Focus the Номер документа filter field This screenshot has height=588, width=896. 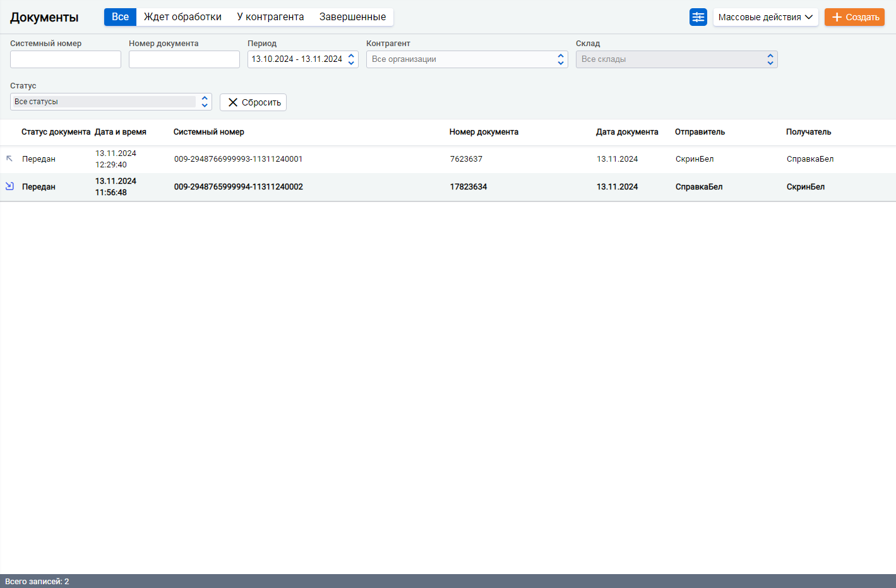click(184, 59)
